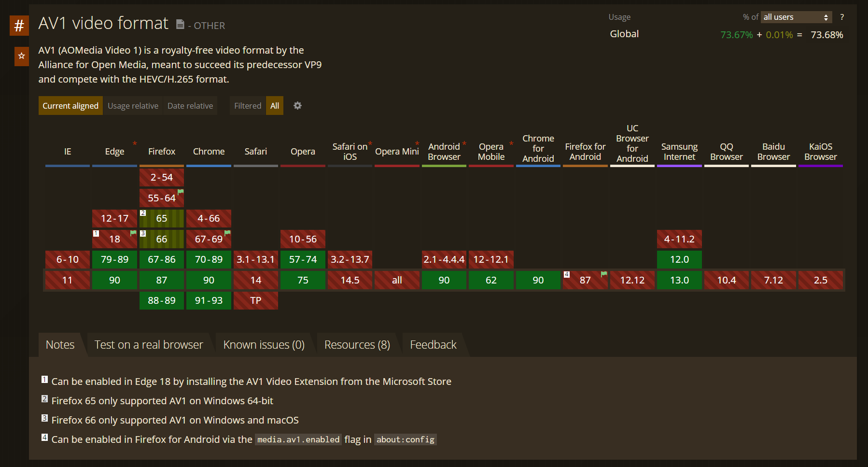Select UC Browser 12.12 cell
The width and height of the screenshot is (868, 467).
click(x=632, y=280)
